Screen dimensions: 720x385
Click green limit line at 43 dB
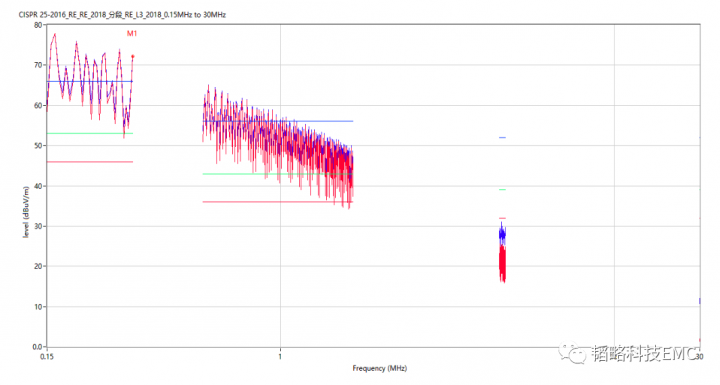pyautogui.click(x=278, y=174)
